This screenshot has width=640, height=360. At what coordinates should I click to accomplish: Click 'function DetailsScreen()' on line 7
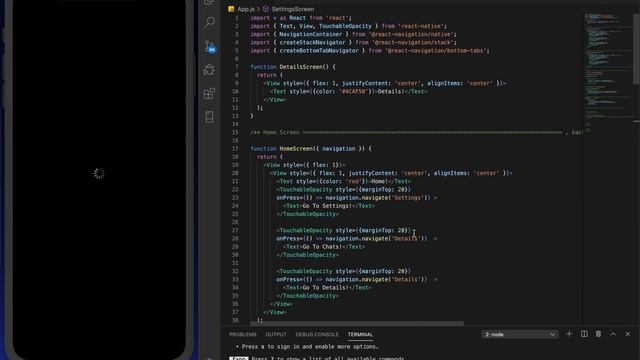click(x=293, y=67)
